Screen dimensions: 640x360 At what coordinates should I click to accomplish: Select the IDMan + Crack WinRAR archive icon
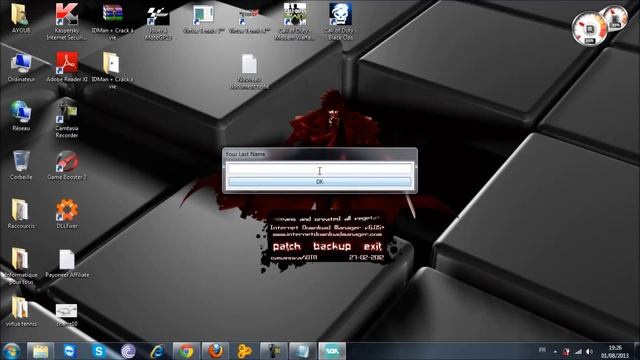coord(112,22)
